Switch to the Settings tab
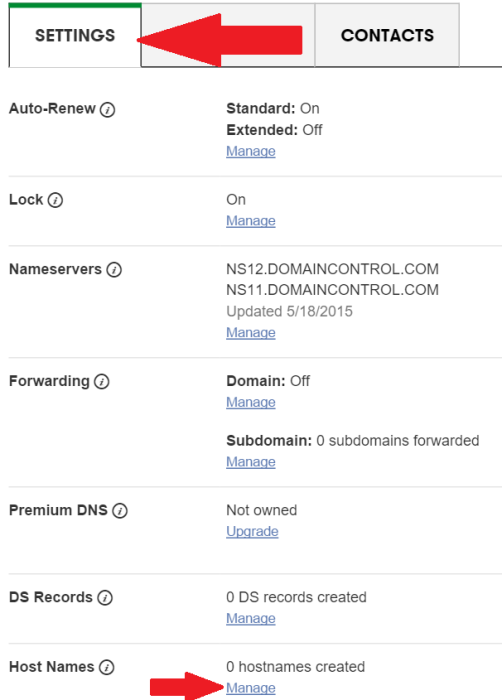Image resolution: width=502 pixels, height=700 pixels. (x=75, y=35)
